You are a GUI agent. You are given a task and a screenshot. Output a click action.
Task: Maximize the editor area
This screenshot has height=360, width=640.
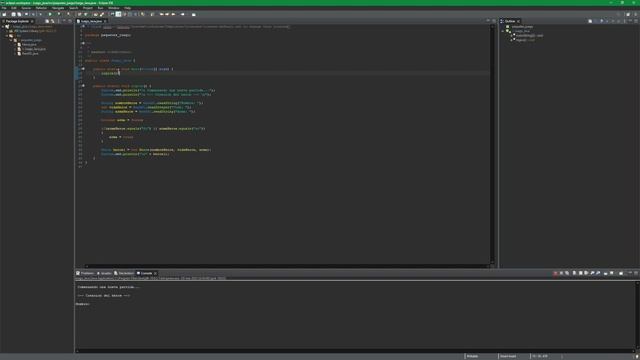click(493, 21)
